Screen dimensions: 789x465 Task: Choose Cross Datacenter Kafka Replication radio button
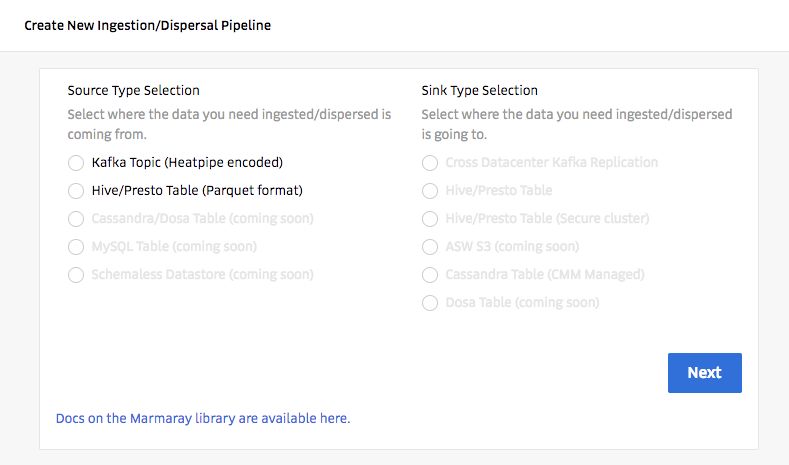tap(430, 163)
